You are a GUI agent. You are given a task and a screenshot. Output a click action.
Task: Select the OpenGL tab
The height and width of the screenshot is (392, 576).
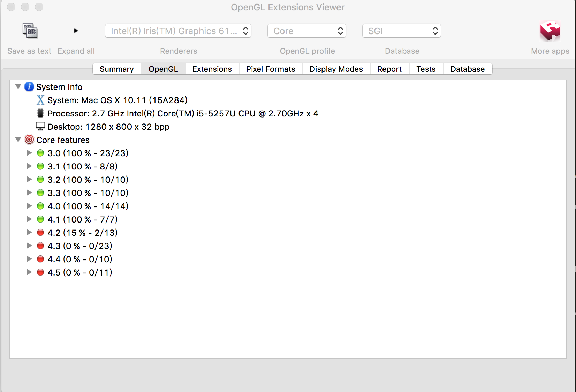coord(163,69)
